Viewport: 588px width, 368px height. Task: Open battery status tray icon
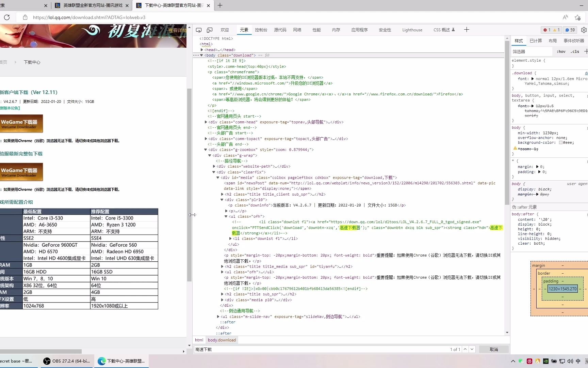(554, 361)
